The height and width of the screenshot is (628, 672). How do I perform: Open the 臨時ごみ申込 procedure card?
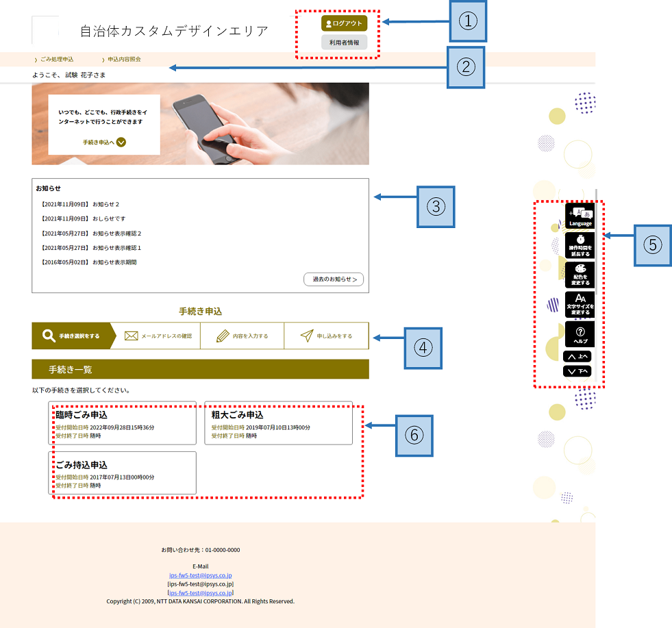(122, 423)
